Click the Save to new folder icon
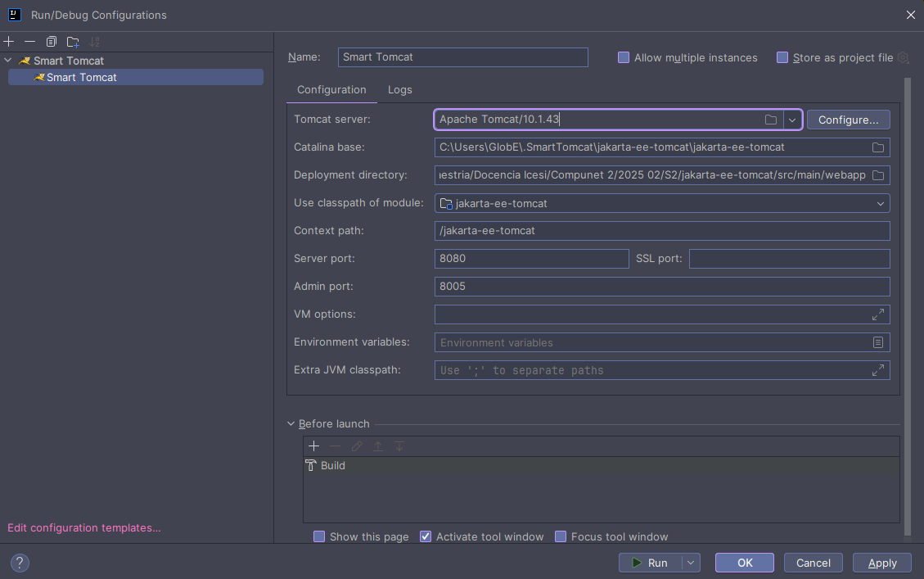 click(73, 42)
